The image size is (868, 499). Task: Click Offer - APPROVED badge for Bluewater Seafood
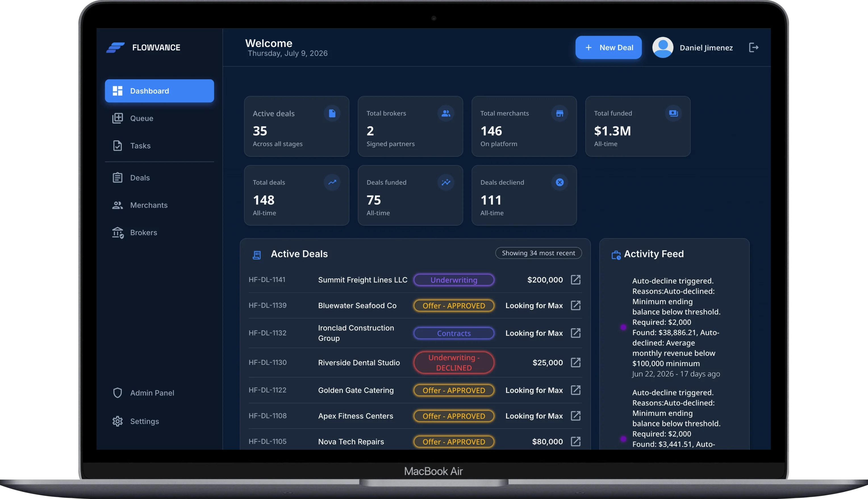(x=454, y=305)
